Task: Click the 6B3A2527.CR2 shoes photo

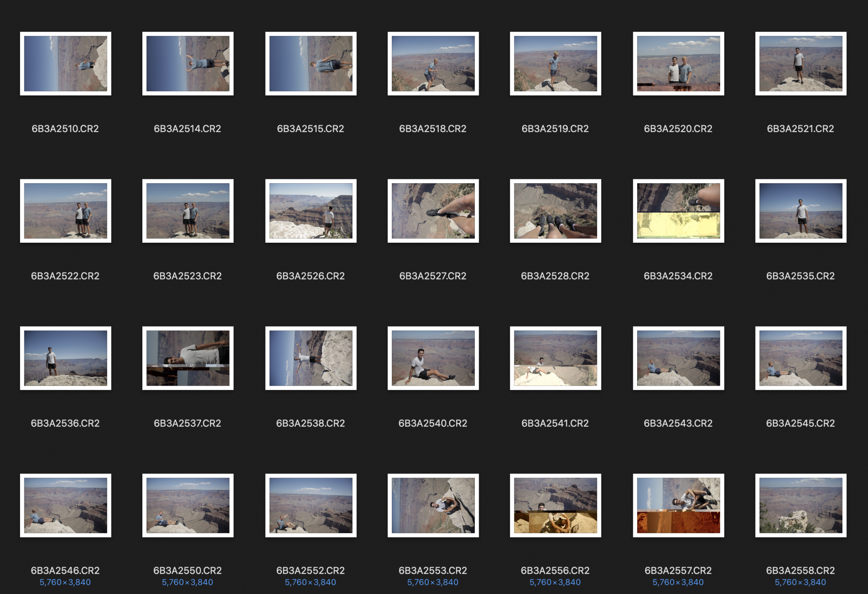Action: click(x=433, y=211)
